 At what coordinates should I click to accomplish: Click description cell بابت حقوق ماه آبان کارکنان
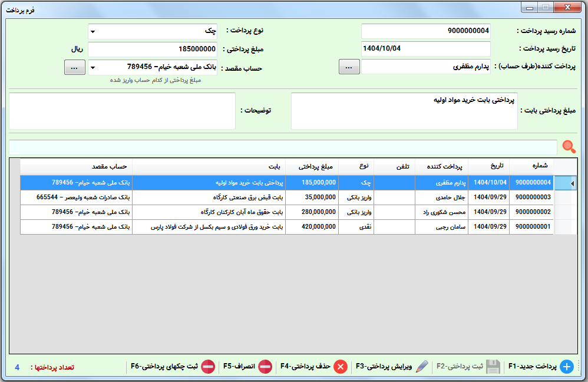209,212
